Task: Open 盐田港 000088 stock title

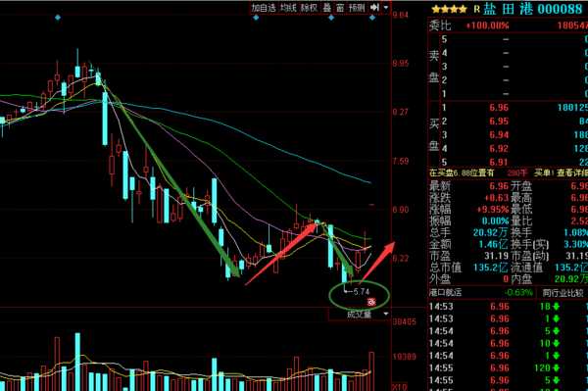Action: pyautogui.click(x=532, y=9)
